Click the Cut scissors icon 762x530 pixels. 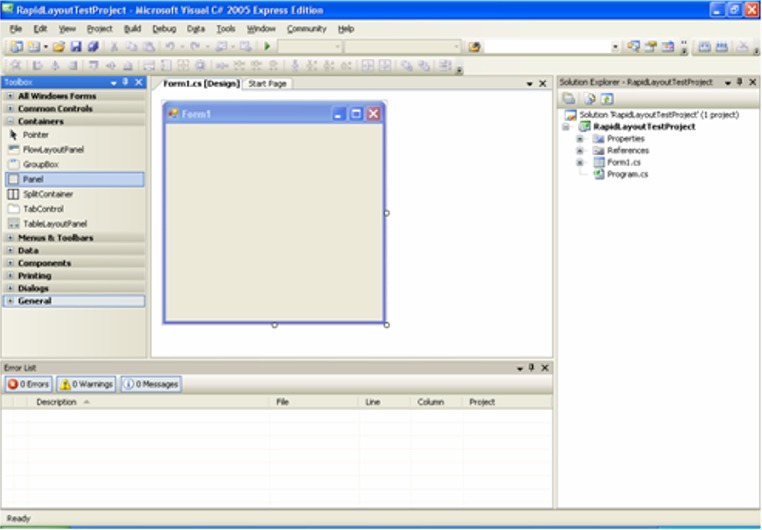[114, 47]
